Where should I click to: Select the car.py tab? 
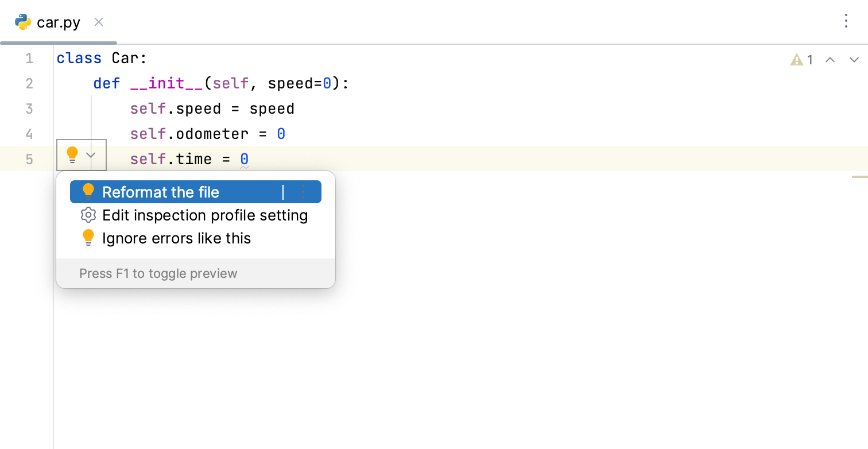[59, 23]
